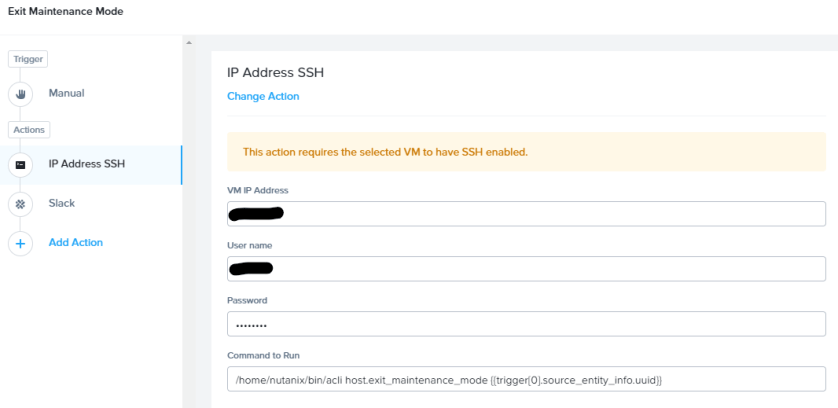This screenshot has width=838, height=408.
Task: Click the IP Address SSH panel heading
Action: click(x=276, y=72)
